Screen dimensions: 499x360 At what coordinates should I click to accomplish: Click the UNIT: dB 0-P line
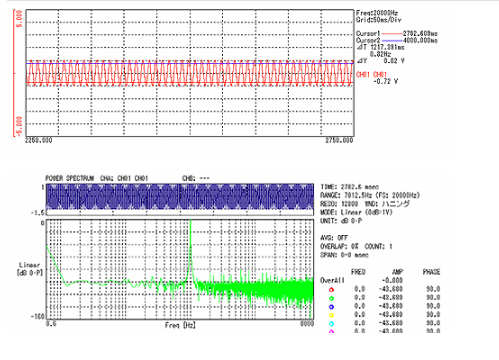coord(341,221)
